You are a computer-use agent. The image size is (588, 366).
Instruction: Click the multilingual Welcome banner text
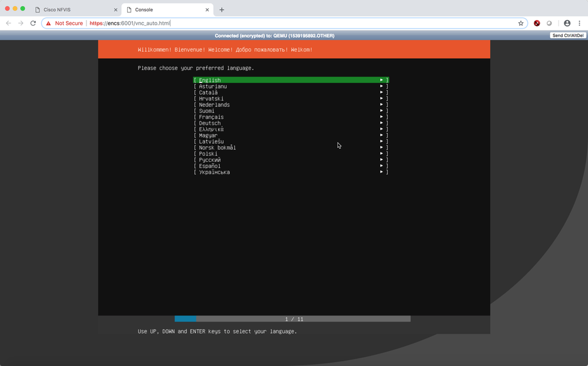[x=225, y=49]
